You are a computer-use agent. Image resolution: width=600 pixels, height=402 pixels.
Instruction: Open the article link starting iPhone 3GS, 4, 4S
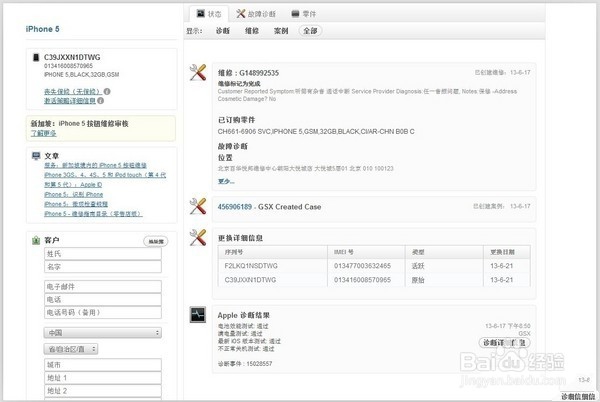[105, 175]
